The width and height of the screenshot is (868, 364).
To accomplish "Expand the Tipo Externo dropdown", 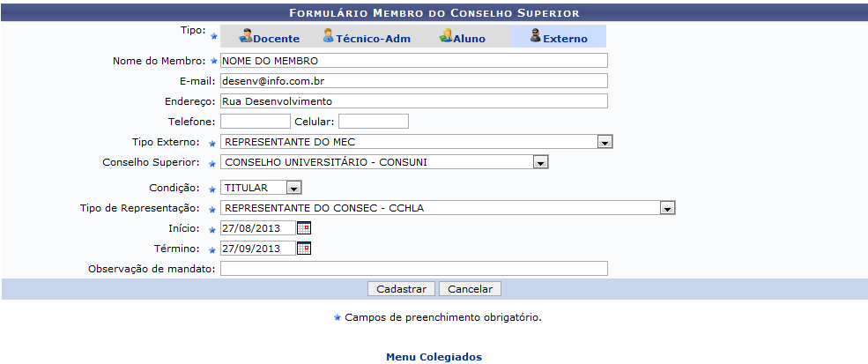I will tap(605, 142).
